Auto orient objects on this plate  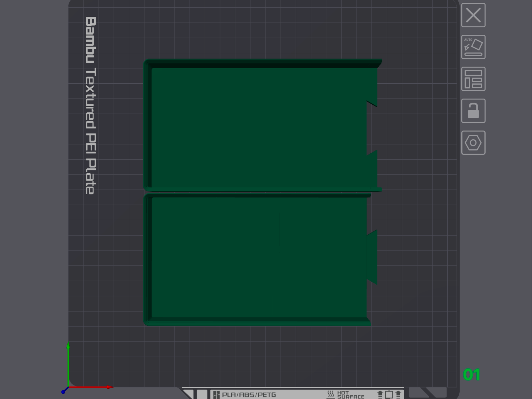click(473, 47)
